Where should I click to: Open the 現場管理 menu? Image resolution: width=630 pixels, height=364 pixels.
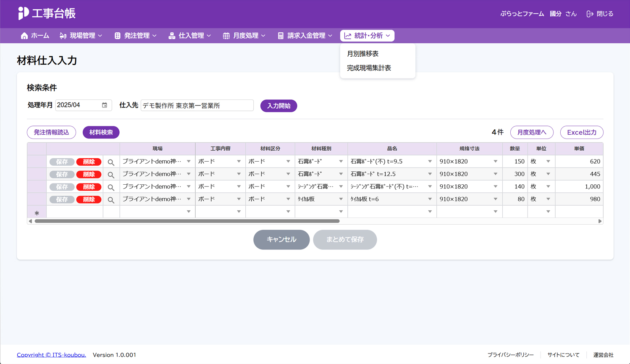point(81,36)
